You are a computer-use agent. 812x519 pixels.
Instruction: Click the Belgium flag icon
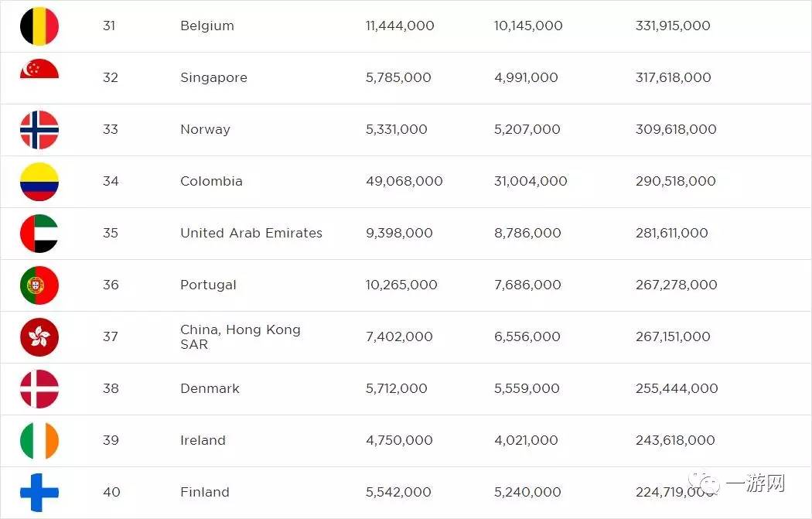pos(39,26)
